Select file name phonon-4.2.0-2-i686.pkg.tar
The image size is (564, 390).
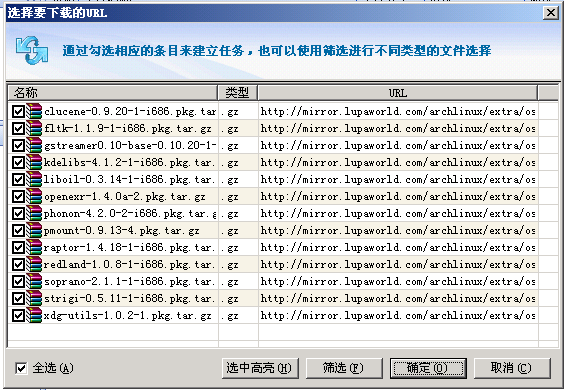pos(130,214)
